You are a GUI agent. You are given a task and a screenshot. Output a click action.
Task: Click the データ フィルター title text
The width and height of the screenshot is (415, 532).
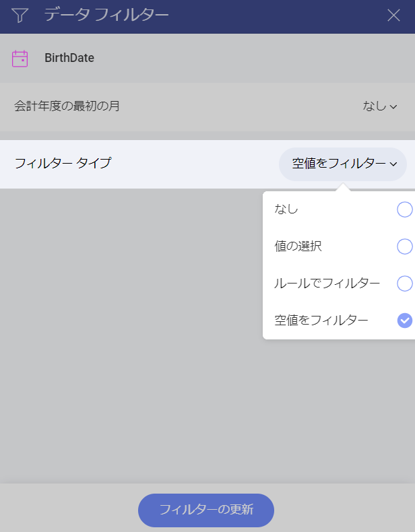(x=106, y=15)
